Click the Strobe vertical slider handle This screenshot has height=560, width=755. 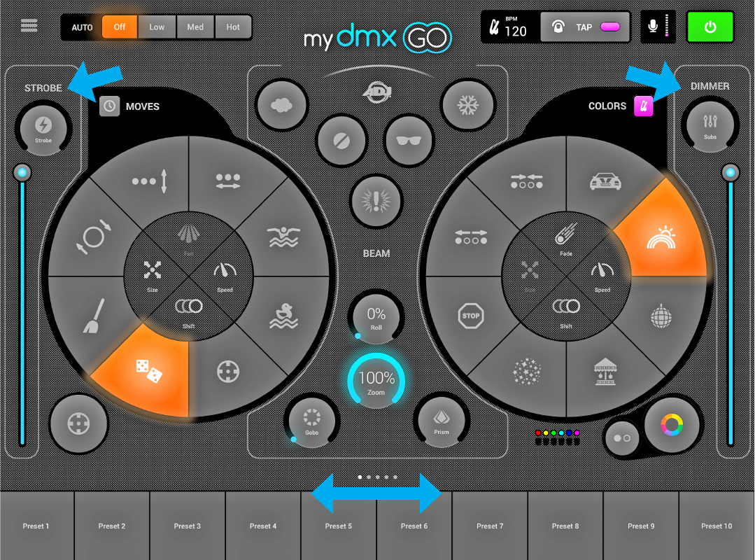[x=22, y=172]
